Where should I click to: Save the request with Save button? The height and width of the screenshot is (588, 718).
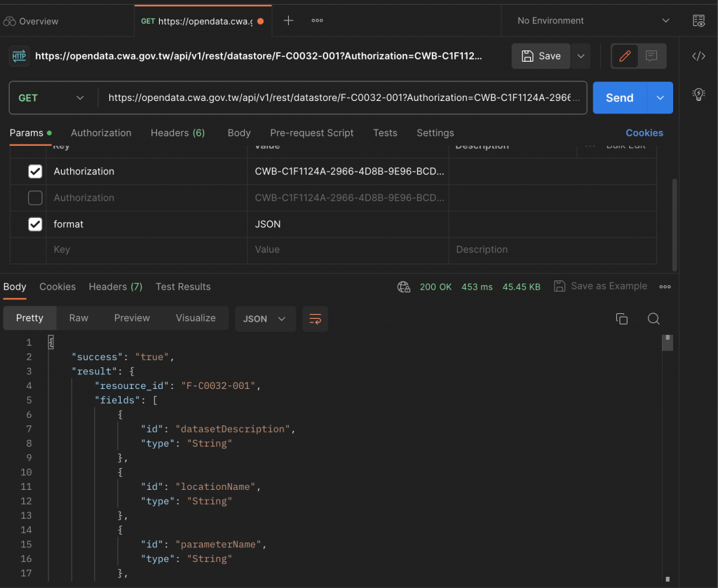(541, 56)
